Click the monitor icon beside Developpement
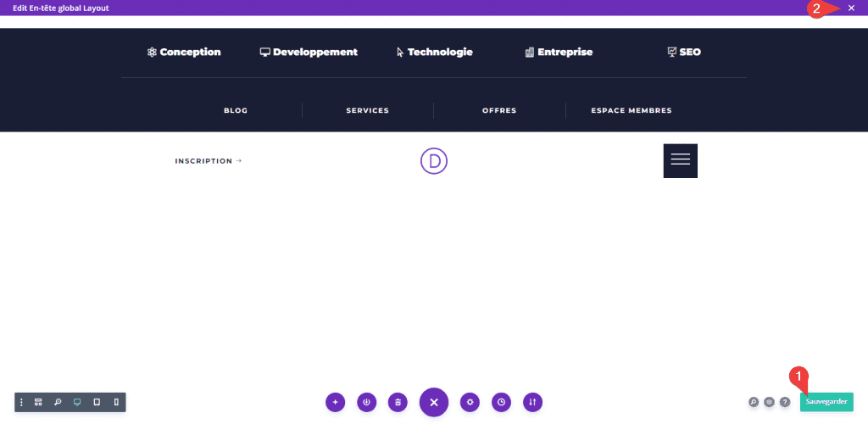 point(265,52)
